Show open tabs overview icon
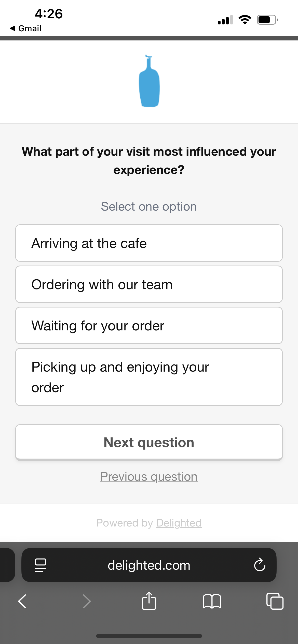The image size is (298, 644). (x=275, y=601)
